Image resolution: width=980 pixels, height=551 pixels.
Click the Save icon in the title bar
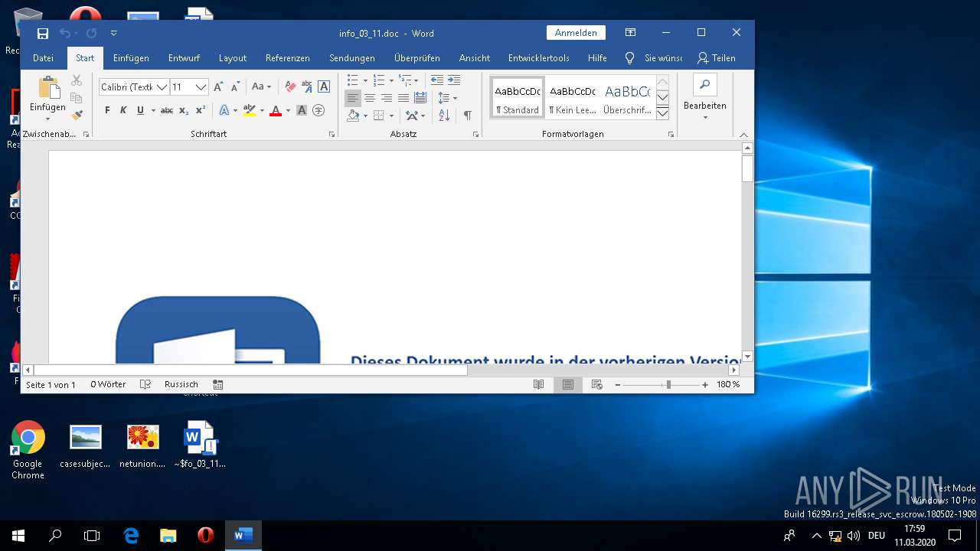(43, 33)
